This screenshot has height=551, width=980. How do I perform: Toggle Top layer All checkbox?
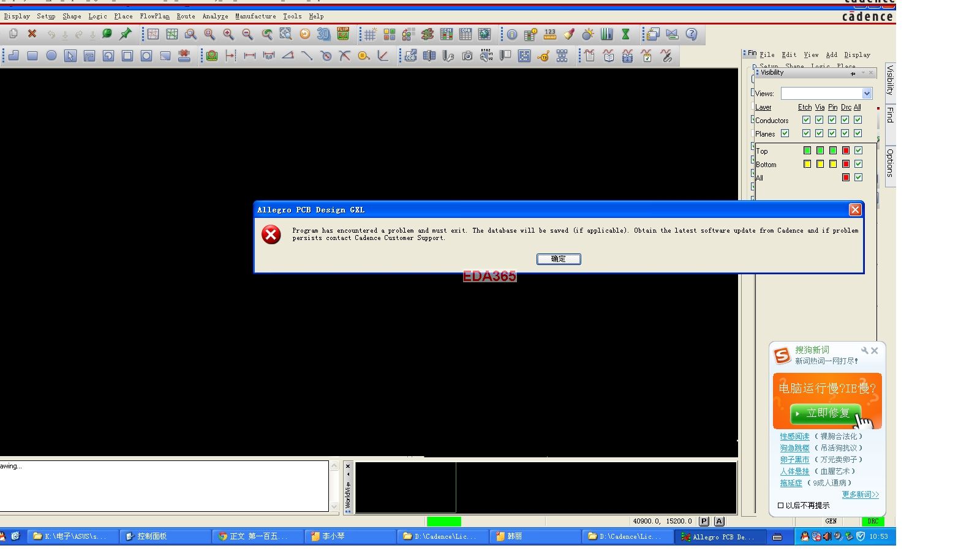(858, 151)
